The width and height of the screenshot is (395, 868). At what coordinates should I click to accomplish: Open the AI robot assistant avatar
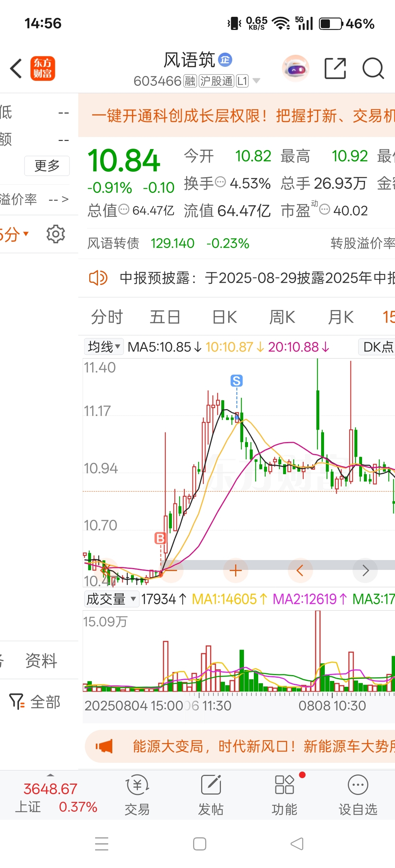click(296, 68)
